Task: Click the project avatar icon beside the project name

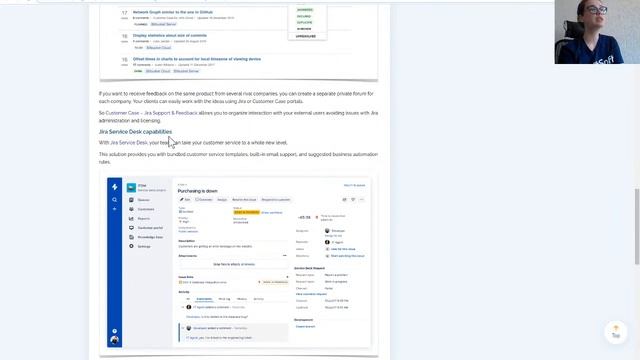Action: pos(131,188)
